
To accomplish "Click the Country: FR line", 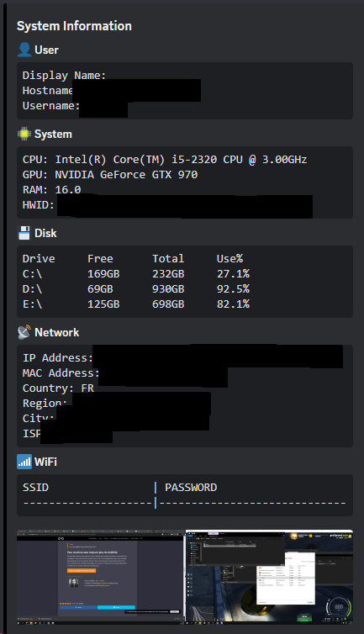I will 58,388.
